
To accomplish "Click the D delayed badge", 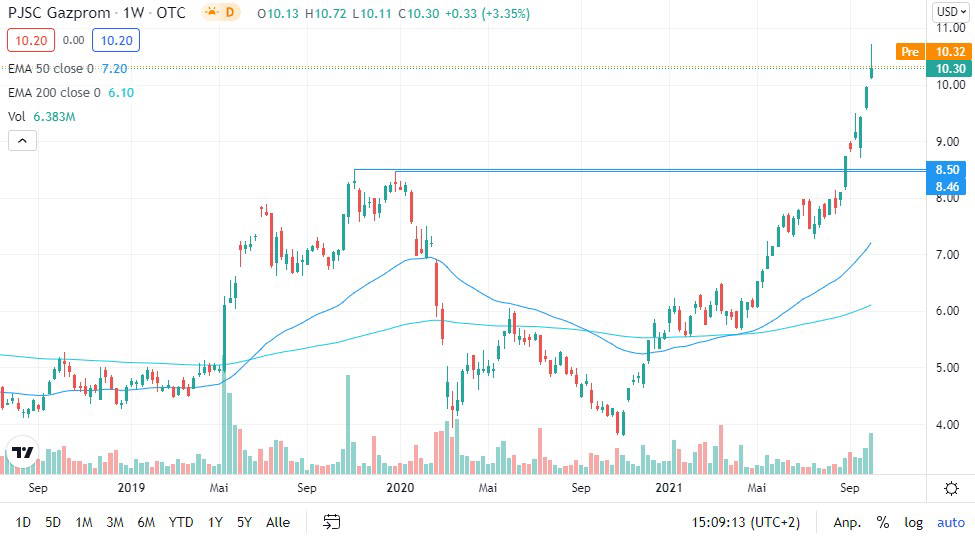I will click(x=229, y=12).
